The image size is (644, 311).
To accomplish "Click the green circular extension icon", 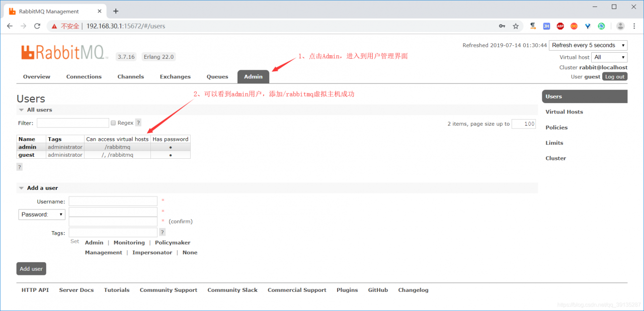I will [x=601, y=26].
